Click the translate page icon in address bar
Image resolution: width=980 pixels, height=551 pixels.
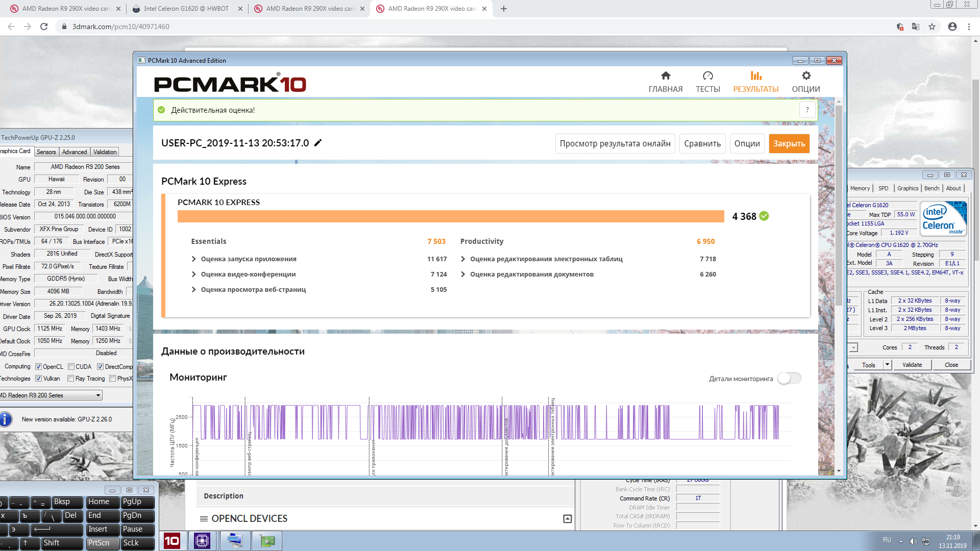tap(916, 27)
